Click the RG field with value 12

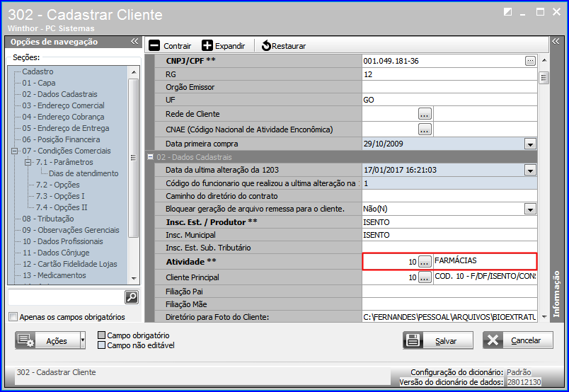[449, 74]
